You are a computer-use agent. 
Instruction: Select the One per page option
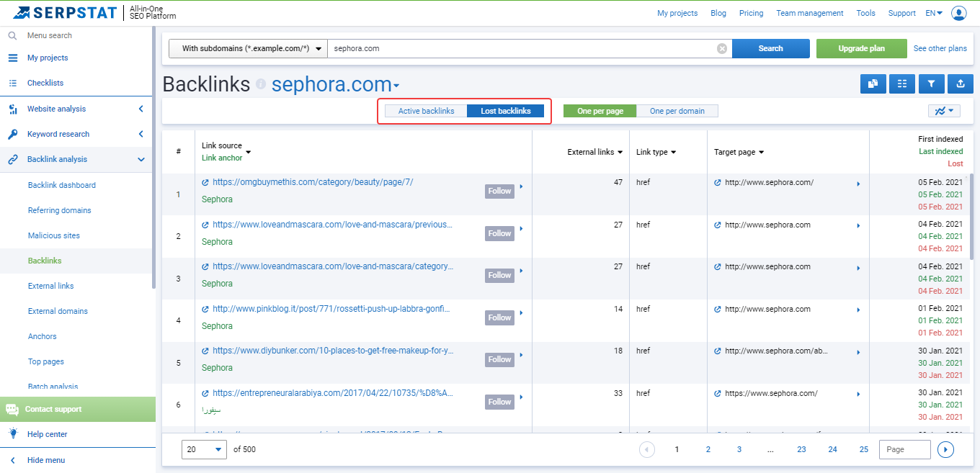click(600, 110)
